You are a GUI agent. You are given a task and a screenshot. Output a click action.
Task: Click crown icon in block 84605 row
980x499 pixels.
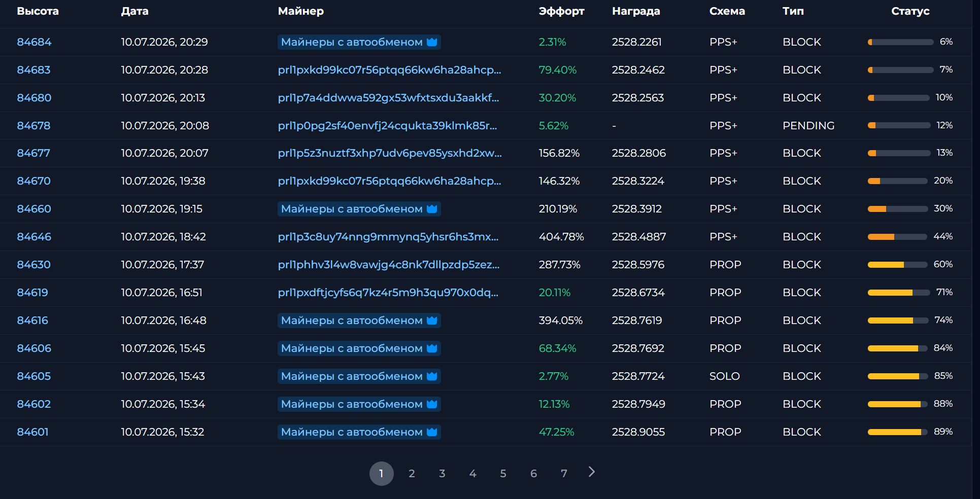[432, 376]
